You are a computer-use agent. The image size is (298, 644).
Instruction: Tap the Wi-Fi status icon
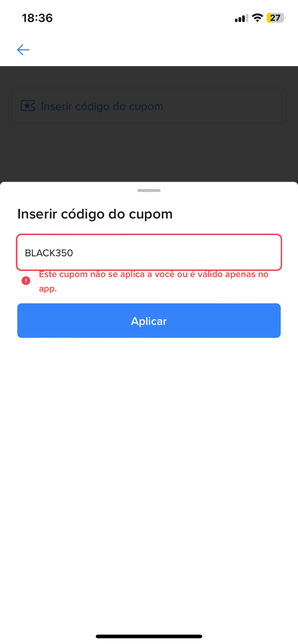(257, 18)
